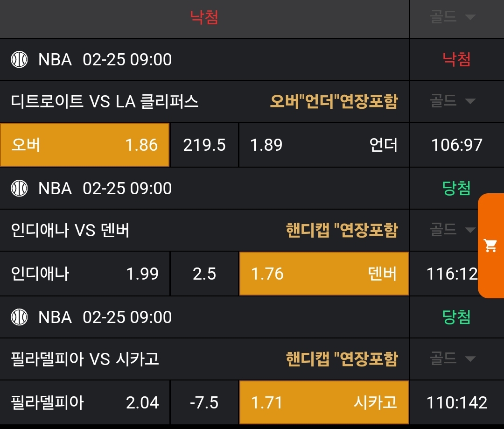The width and height of the screenshot is (504, 429).
Task: Click ball icon next to Philadelphia game
Action: [19, 317]
